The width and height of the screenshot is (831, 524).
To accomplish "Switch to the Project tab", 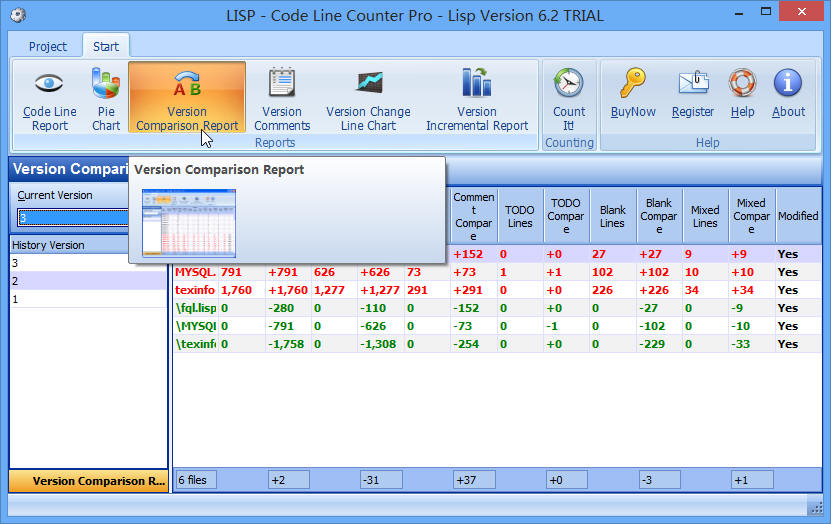I will pos(48,47).
